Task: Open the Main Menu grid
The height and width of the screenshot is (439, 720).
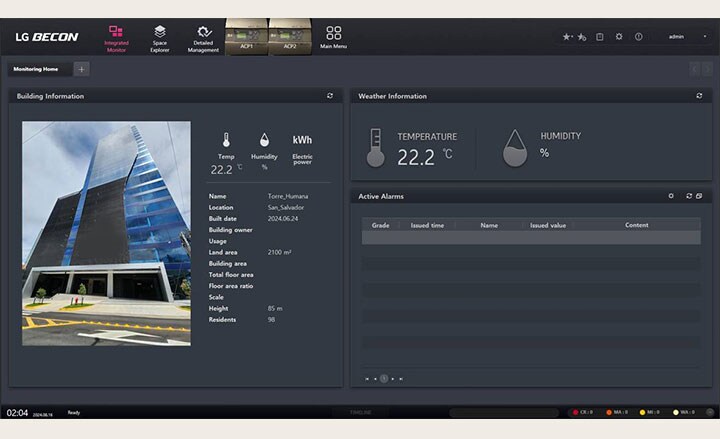Action: 333,37
